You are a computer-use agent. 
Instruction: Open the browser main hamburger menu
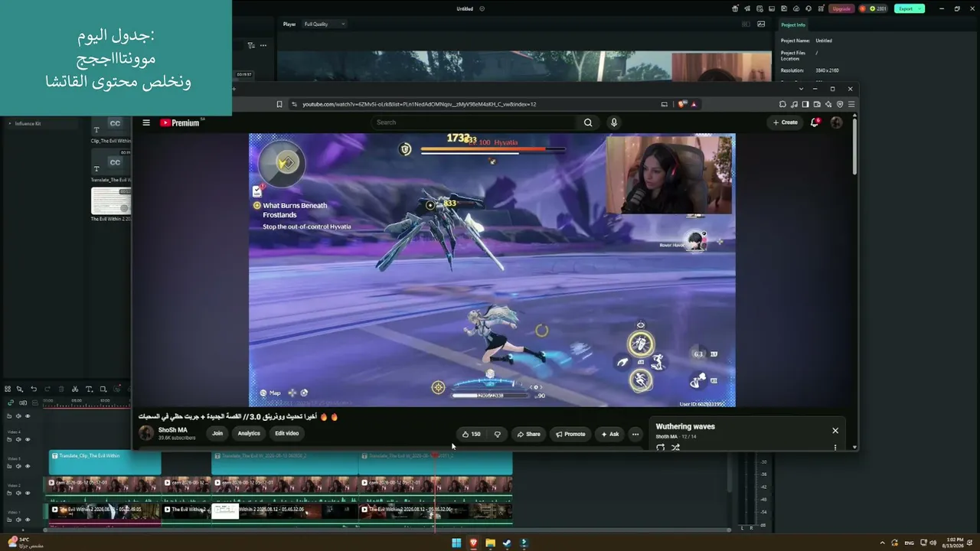(851, 104)
